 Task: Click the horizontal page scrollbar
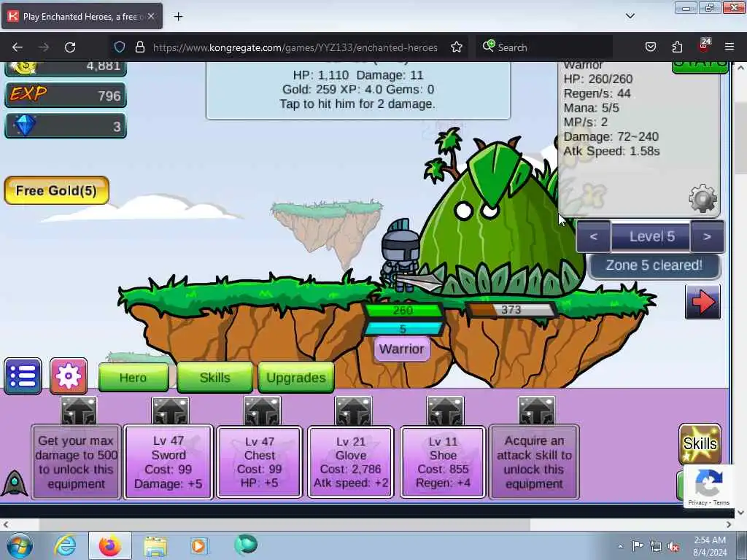point(285,524)
